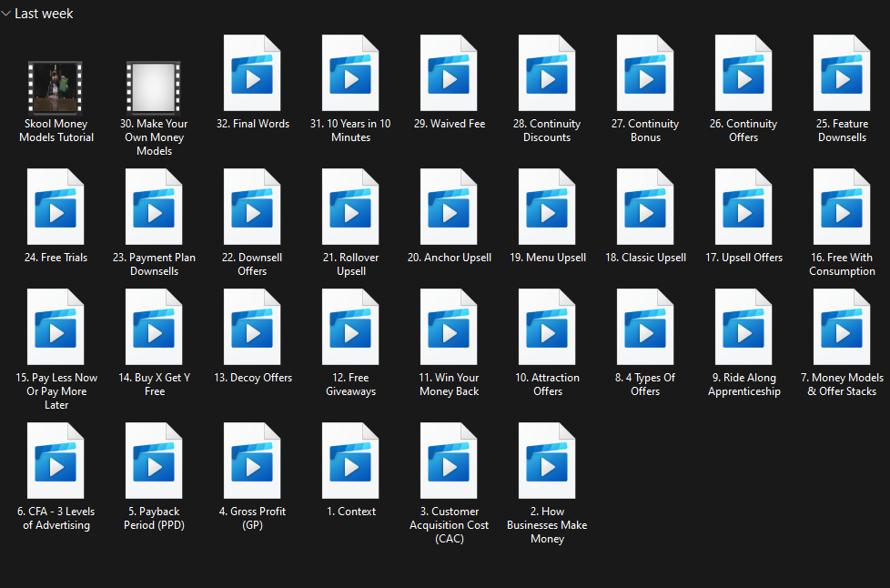890x588 pixels.
Task: Select the 11. Win Your Money Back file
Action: [449, 328]
